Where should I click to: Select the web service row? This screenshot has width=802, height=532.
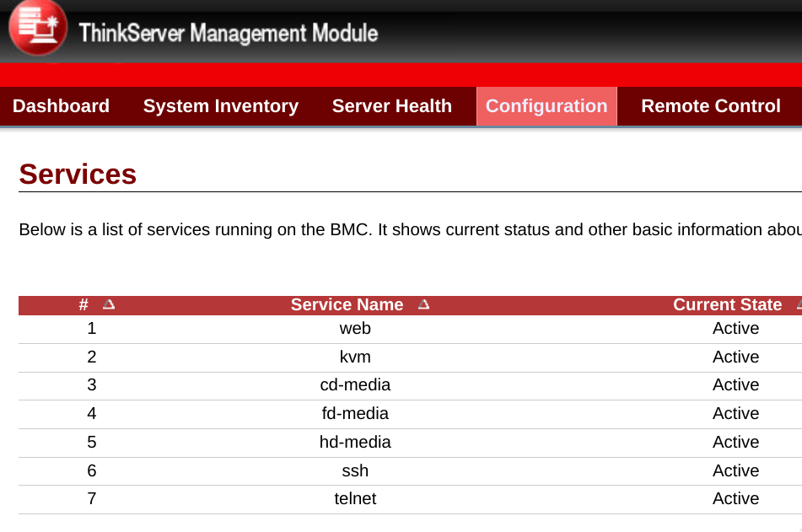coord(355,329)
